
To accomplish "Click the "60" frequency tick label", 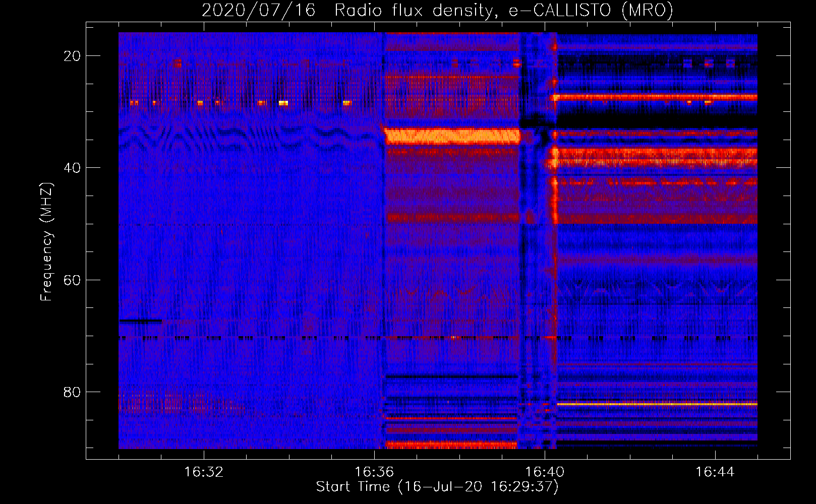I will click(x=72, y=280).
